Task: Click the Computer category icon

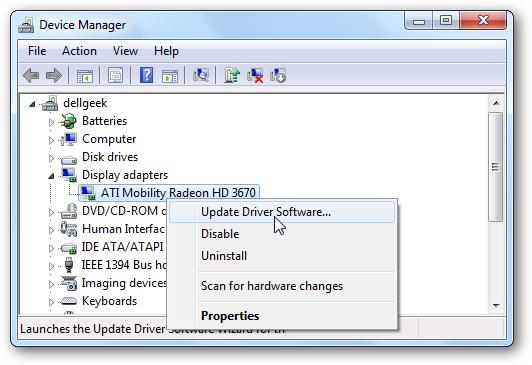Action: [x=68, y=139]
